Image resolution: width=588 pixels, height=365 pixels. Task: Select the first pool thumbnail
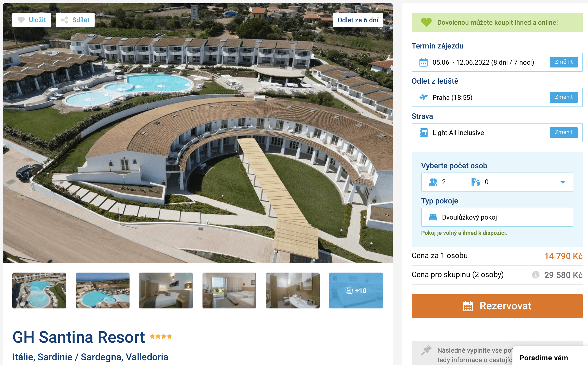pyautogui.click(x=39, y=290)
